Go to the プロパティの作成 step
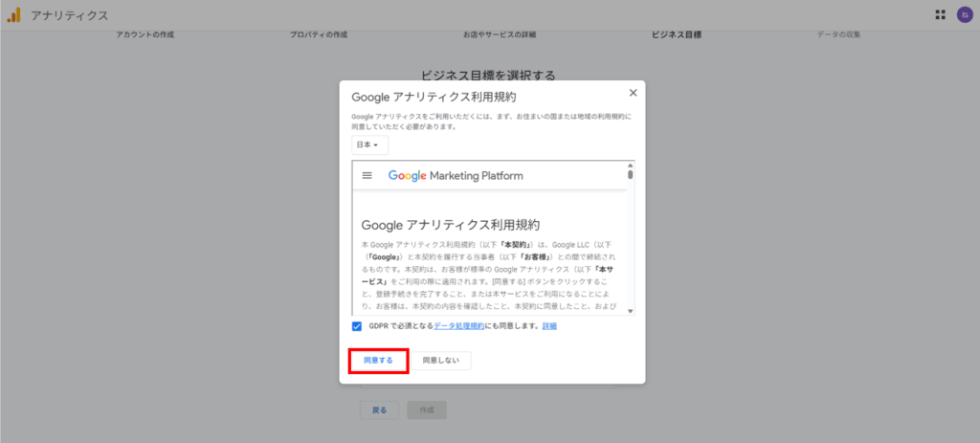This screenshot has width=980, height=443. tap(319, 35)
